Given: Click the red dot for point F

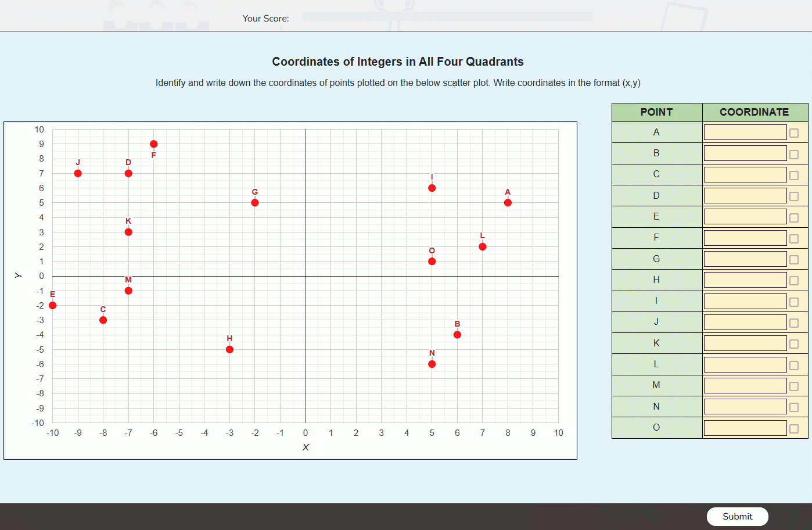Looking at the screenshot, I should pyautogui.click(x=153, y=143).
